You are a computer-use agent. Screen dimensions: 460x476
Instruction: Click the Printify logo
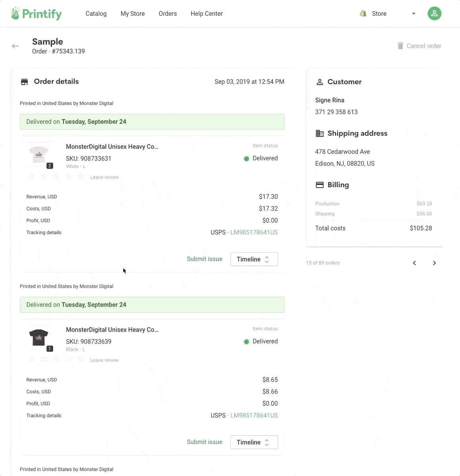tap(37, 13)
